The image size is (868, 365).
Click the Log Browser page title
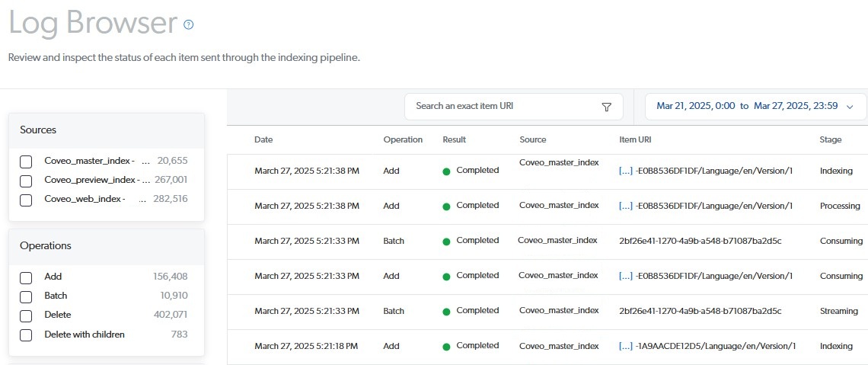point(93,24)
